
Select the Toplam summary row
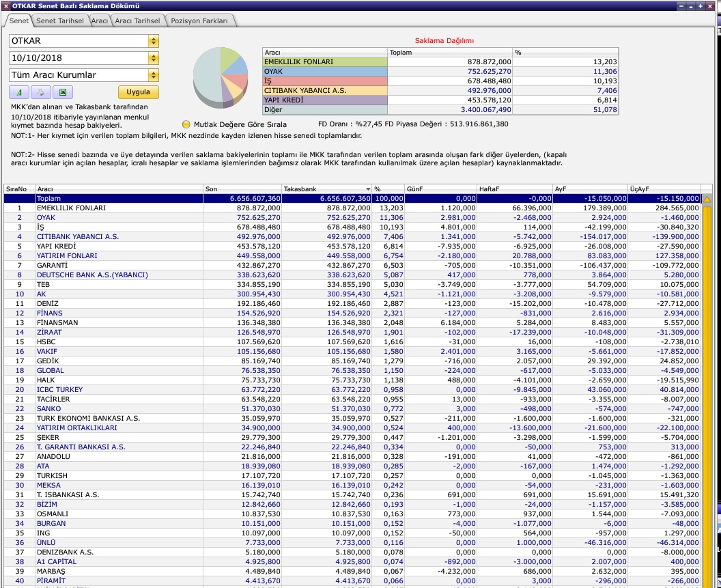click(352, 198)
